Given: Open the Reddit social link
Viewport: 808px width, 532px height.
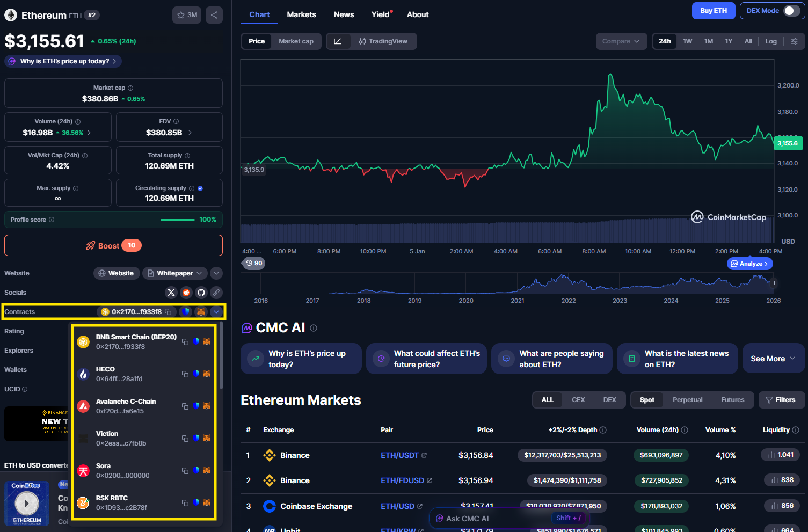Looking at the screenshot, I should point(186,293).
